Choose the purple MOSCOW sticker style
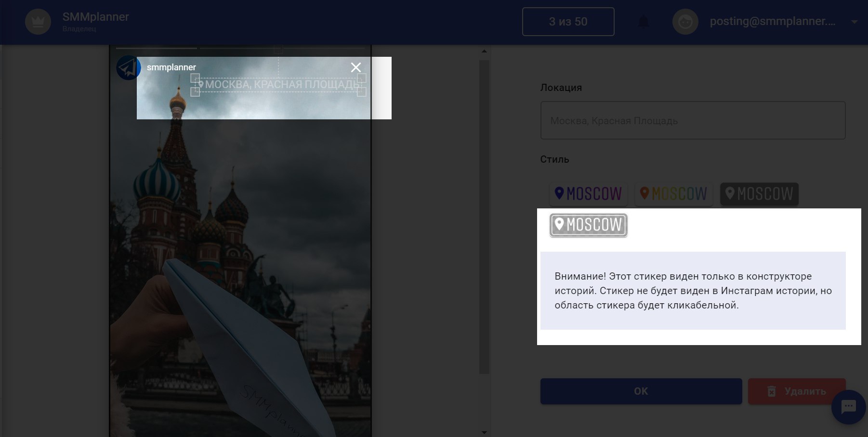This screenshot has width=868, height=437. (x=589, y=194)
